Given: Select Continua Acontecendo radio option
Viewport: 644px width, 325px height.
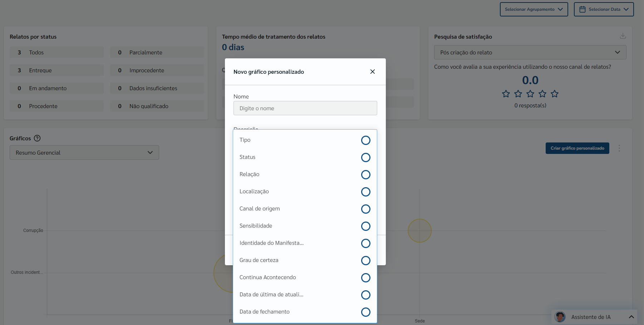Looking at the screenshot, I should [x=365, y=278].
